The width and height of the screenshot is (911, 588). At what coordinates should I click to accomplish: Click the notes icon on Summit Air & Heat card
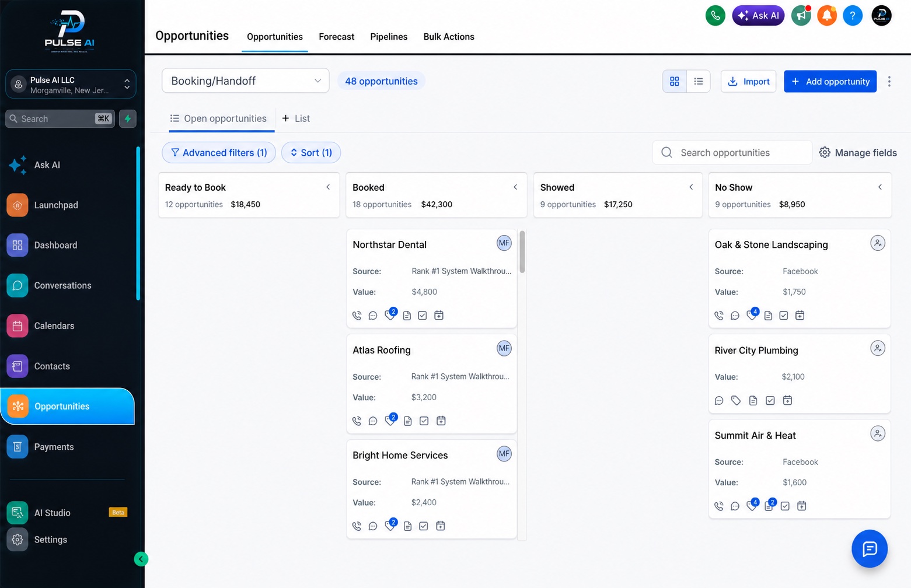point(769,506)
